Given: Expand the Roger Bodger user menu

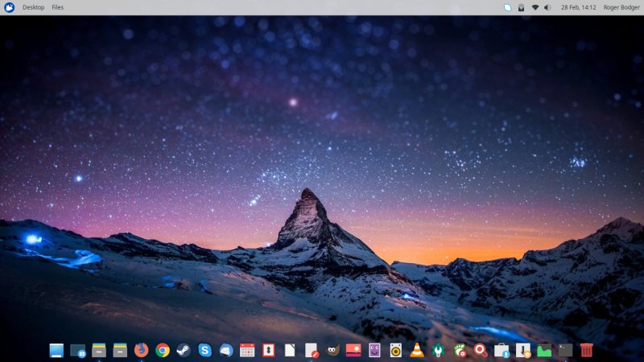Looking at the screenshot, I should pyautogui.click(x=621, y=7).
